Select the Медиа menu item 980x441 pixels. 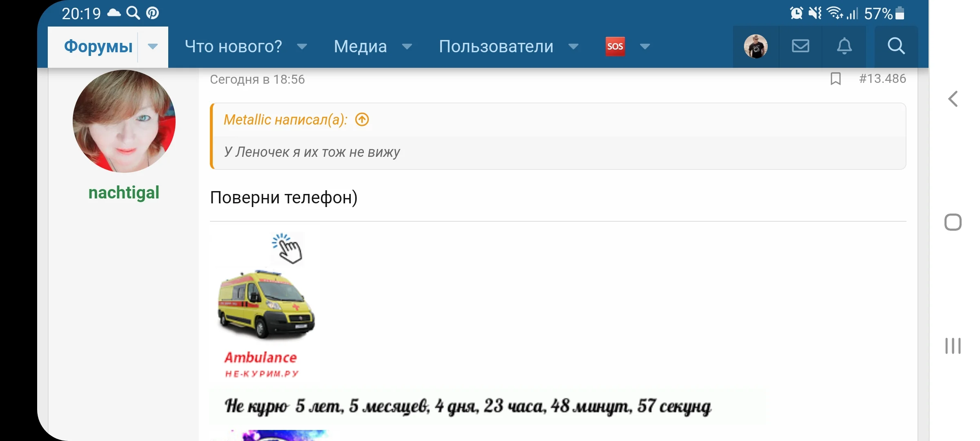pos(360,46)
